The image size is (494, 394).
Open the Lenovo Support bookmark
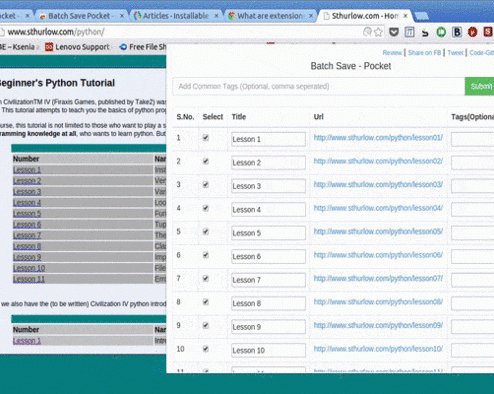[x=77, y=47]
